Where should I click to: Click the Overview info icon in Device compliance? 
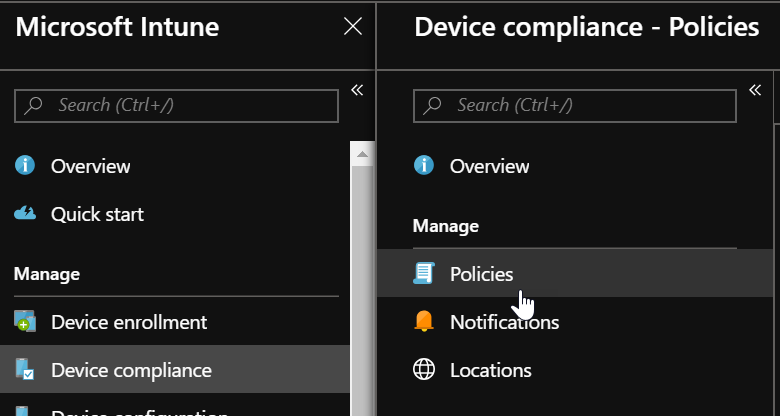[424, 166]
